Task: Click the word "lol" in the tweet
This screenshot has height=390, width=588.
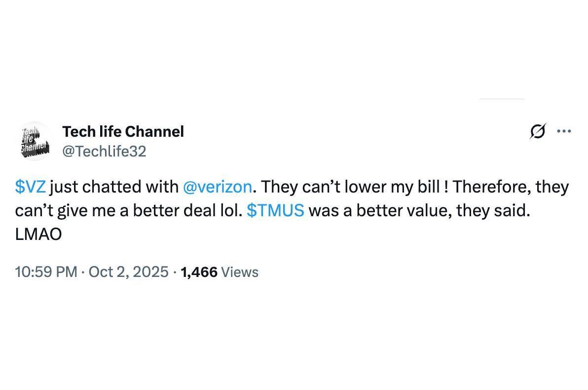Action: click(230, 210)
